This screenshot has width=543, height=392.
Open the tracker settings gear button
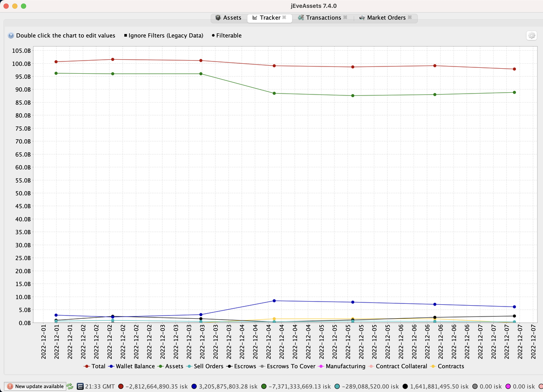531,36
